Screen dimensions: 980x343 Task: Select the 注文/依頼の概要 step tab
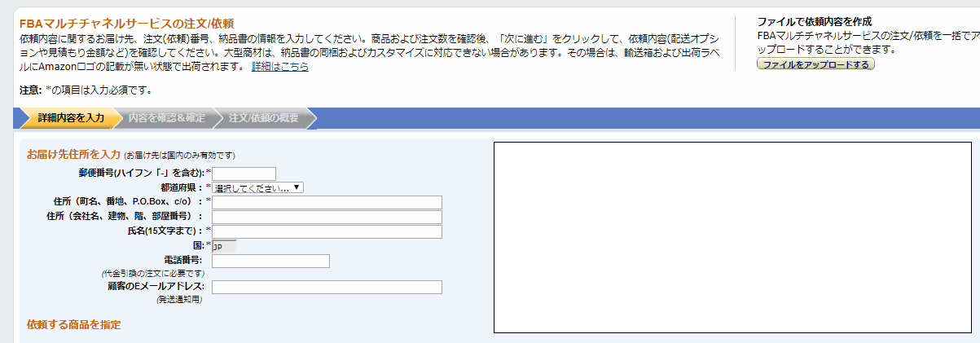coord(264,118)
